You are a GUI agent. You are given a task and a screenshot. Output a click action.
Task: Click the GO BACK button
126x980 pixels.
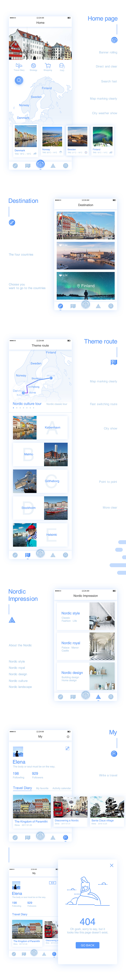(87, 945)
